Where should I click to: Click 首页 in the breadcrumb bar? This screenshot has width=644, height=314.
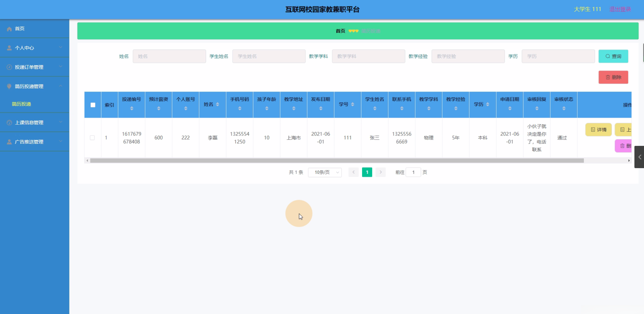(340, 31)
